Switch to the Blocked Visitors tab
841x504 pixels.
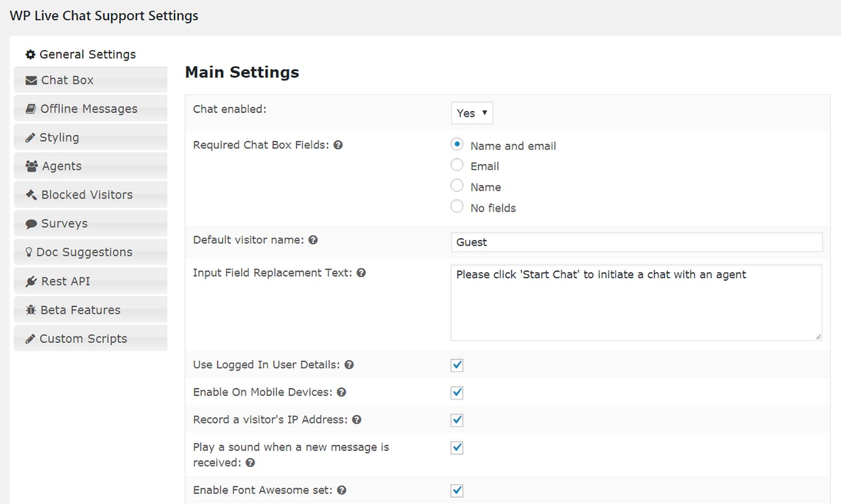point(90,195)
